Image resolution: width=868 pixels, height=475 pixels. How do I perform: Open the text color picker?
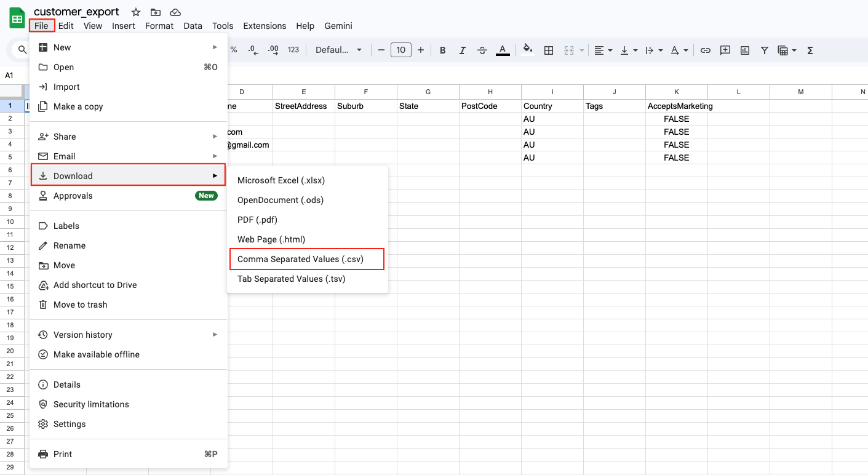point(503,50)
